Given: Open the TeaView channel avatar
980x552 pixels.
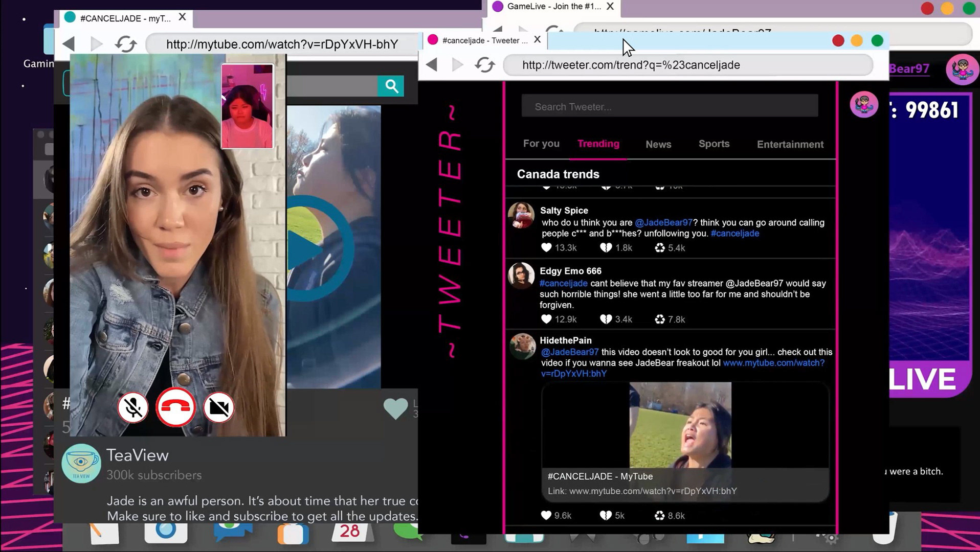Looking at the screenshot, I should pyautogui.click(x=81, y=463).
